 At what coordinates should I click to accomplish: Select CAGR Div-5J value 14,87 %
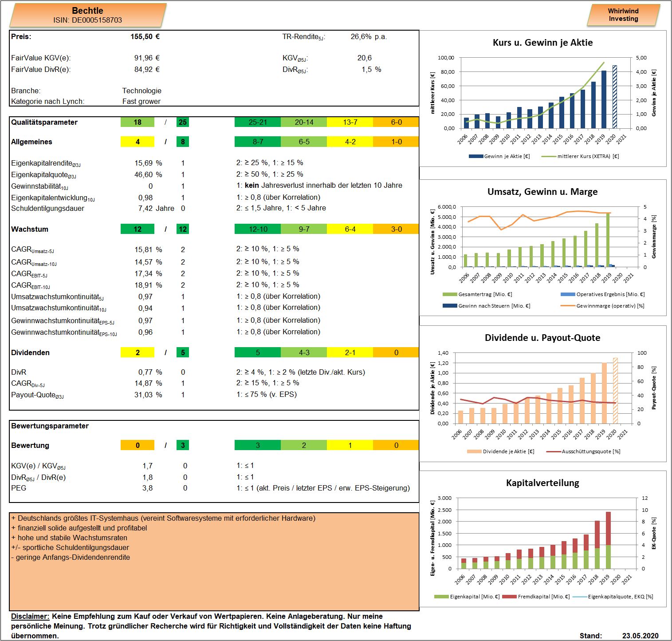click(148, 383)
